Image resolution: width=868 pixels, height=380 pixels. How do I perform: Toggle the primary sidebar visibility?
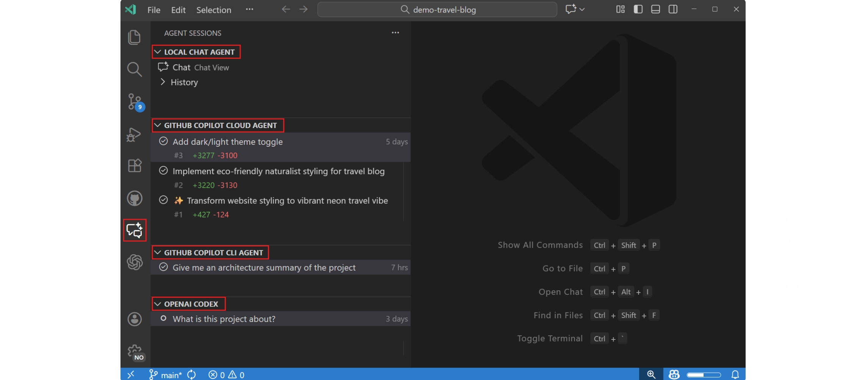(638, 9)
